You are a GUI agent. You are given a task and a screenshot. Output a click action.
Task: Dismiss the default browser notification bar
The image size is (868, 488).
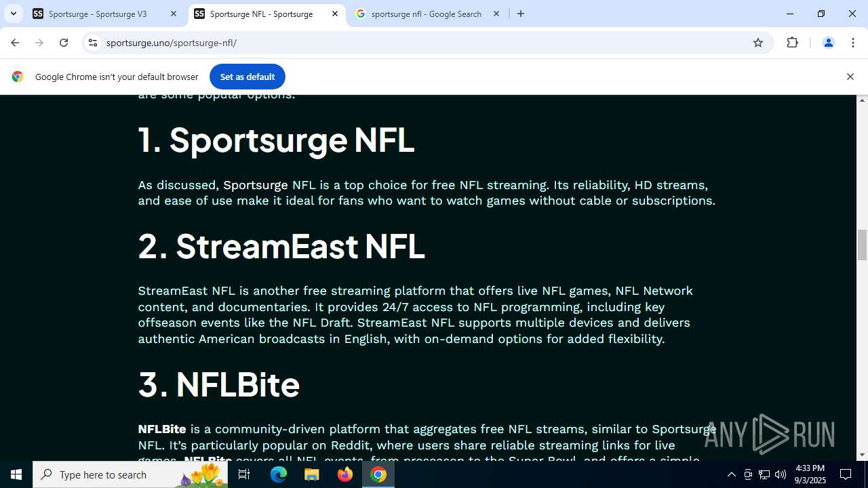(850, 77)
